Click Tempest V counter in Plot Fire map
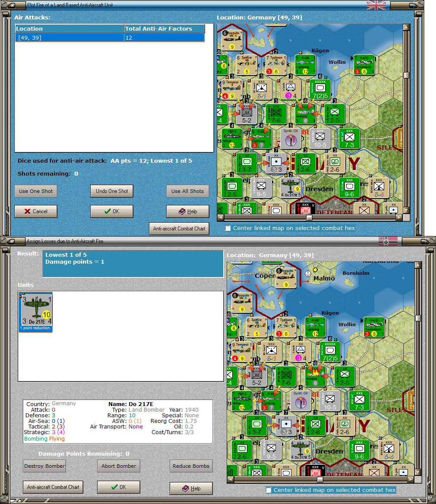436x504 pixels. click(x=232, y=89)
